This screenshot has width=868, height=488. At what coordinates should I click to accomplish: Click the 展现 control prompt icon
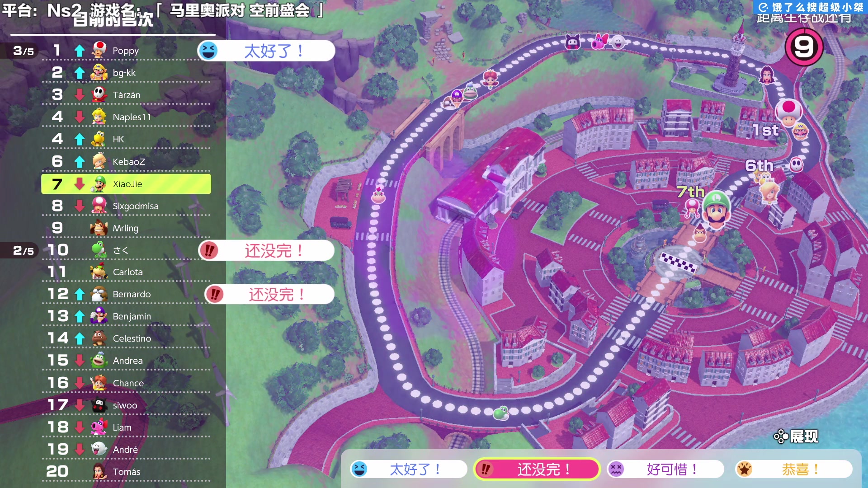[781, 436]
